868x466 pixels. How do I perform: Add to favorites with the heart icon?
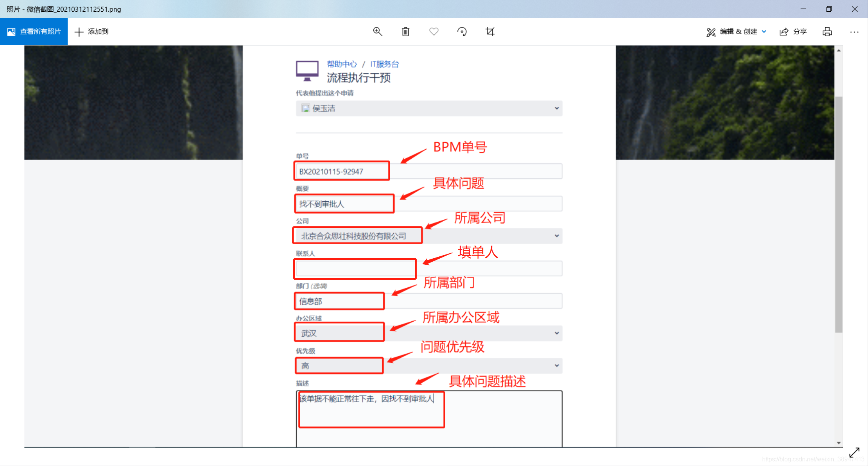(x=434, y=32)
